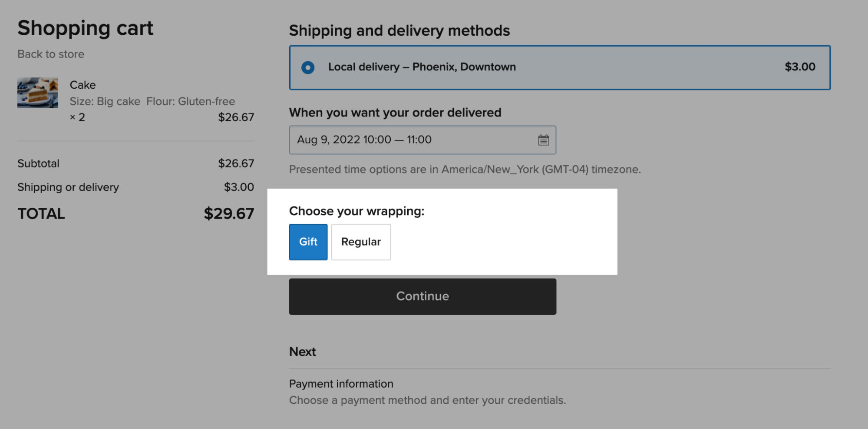Viewport: 868px width, 429px height.
Task: Choose Gift wrapping
Action: tap(308, 242)
